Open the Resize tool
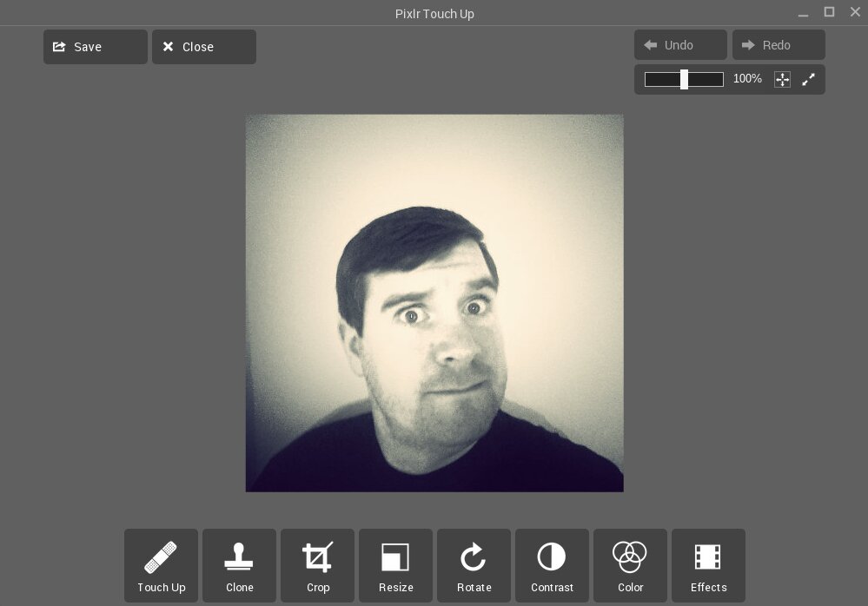This screenshot has width=868, height=606. [395, 565]
